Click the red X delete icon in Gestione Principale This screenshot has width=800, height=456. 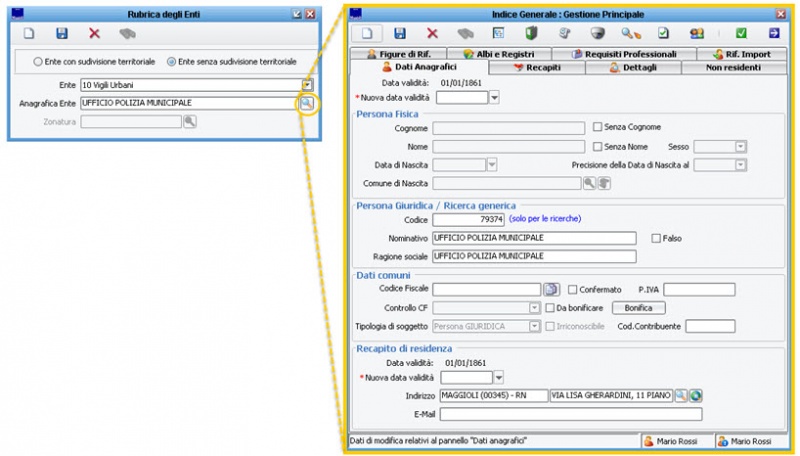click(432, 34)
